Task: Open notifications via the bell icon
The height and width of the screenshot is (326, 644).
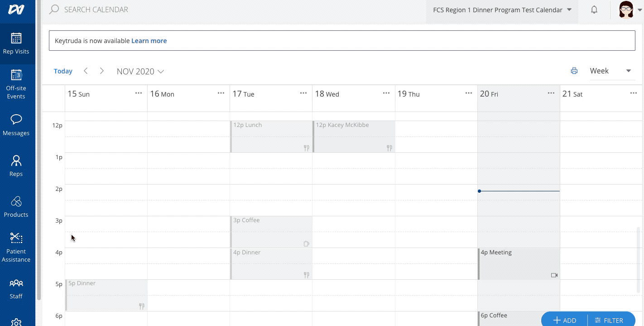Action: pyautogui.click(x=594, y=9)
